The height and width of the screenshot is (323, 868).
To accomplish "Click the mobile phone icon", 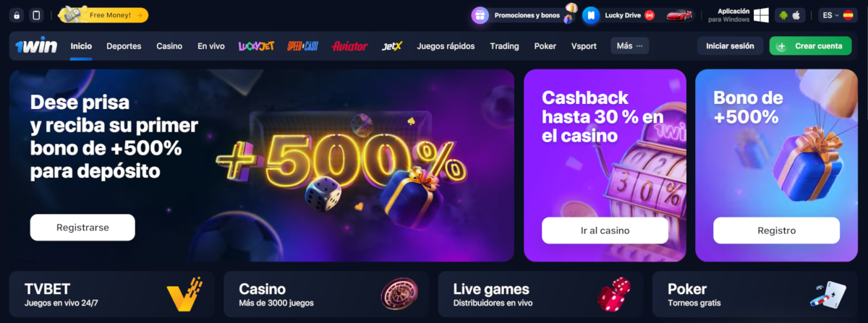I will (x=36, y=15).
